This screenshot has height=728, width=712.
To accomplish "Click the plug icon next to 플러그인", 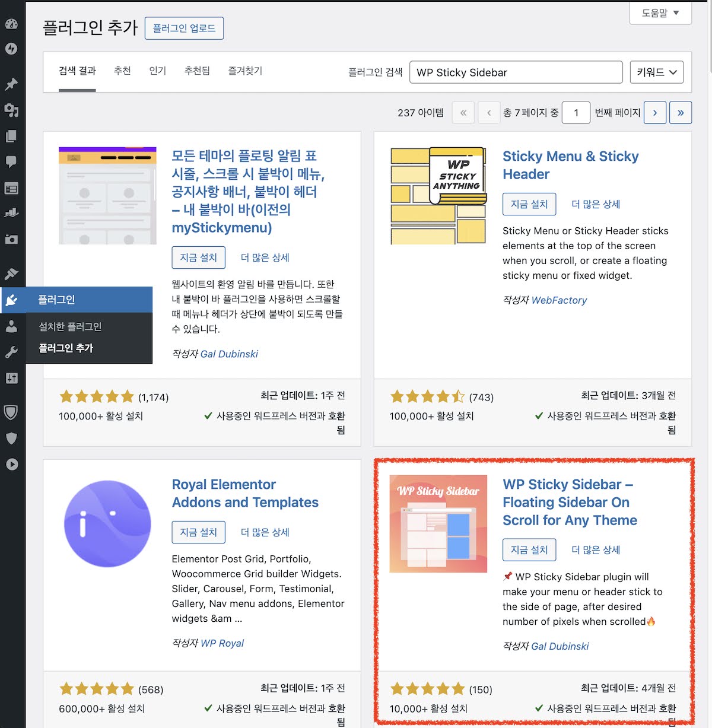I will tap(11, 300).
